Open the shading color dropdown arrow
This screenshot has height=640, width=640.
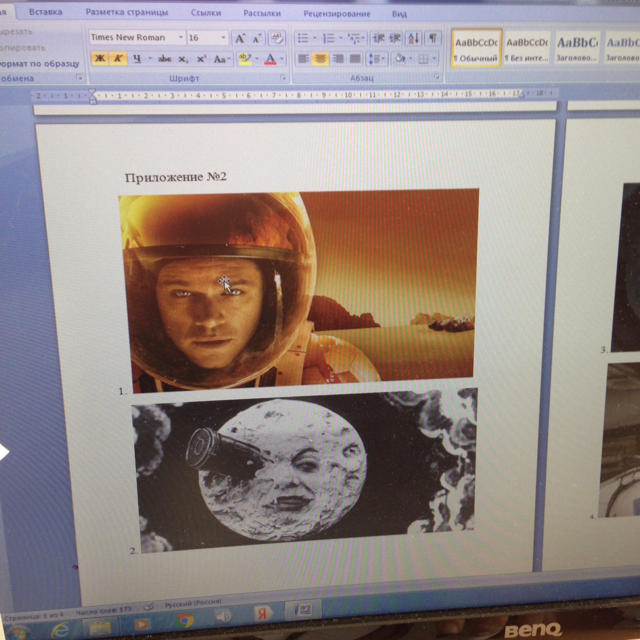click(411, 59)
